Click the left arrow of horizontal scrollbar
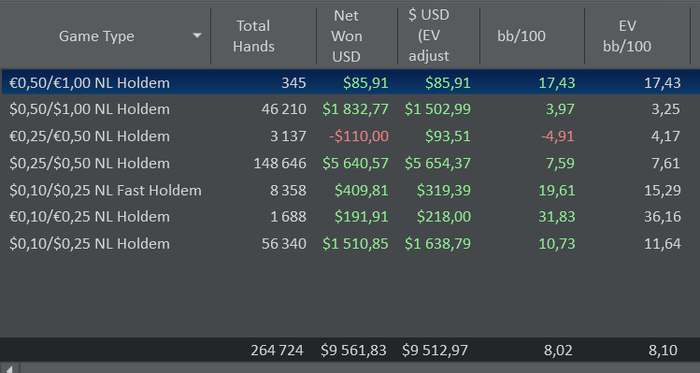The width and height of the screenshot is (700, 373). [x=9, y=369]
